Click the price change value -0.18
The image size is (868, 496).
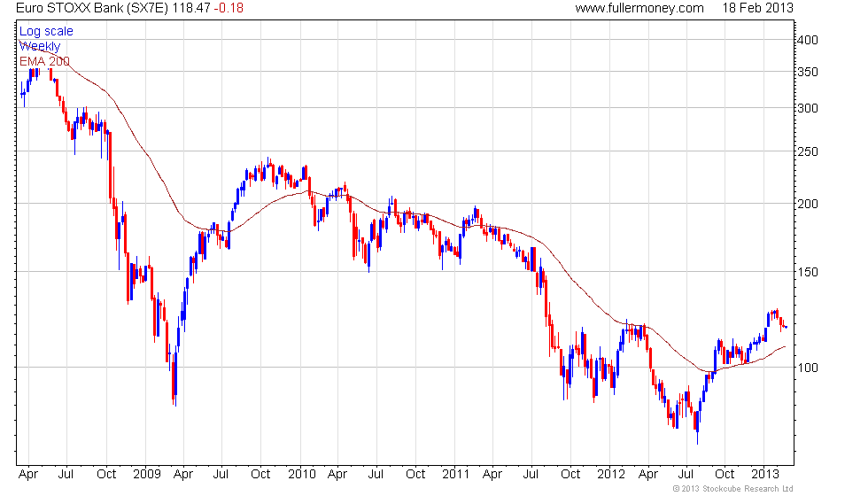coord(229,8)
